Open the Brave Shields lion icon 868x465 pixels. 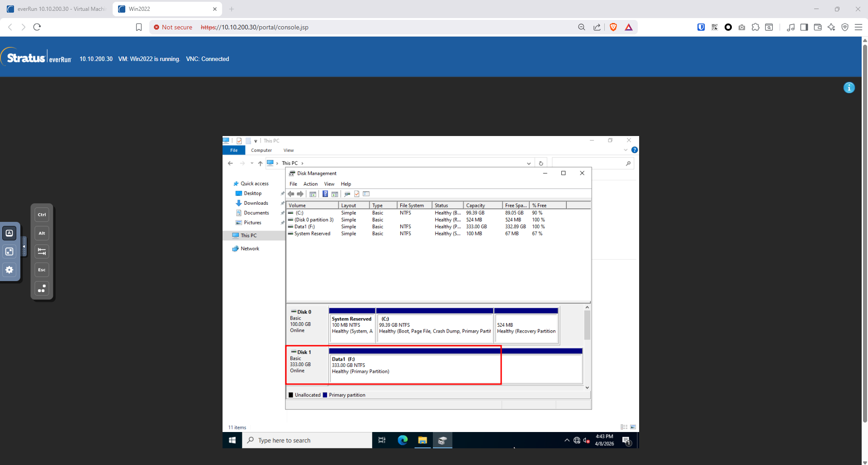tap(613, 27)
